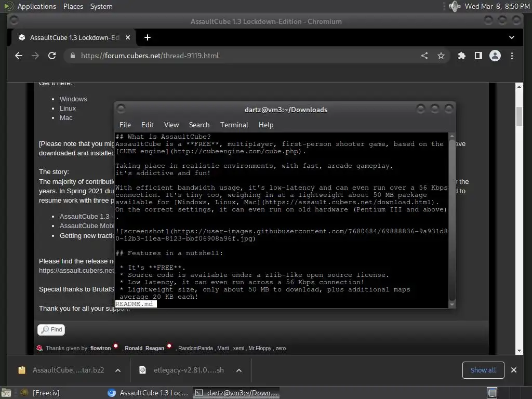Viewport: 532px width, 399px height.
Task: Click the terminal scrollbar up arrow
Action: point(451,136)
